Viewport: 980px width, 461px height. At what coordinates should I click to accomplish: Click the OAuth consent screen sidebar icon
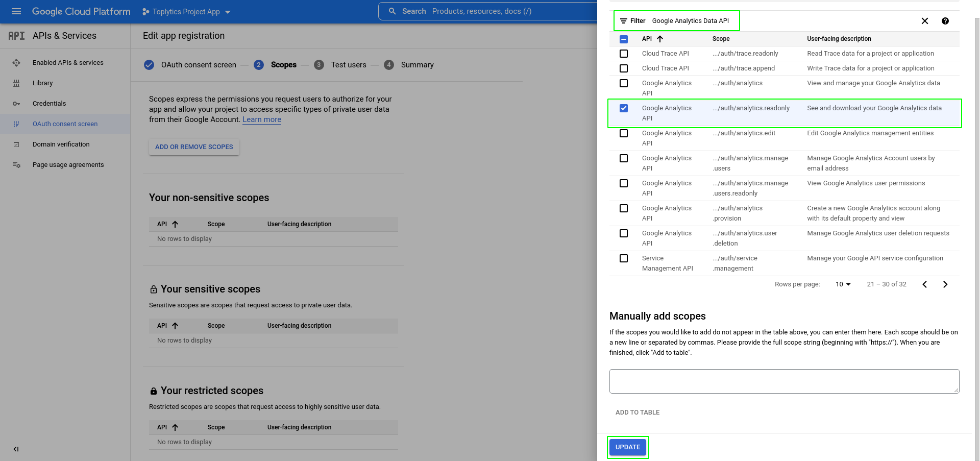coord(16,124)
